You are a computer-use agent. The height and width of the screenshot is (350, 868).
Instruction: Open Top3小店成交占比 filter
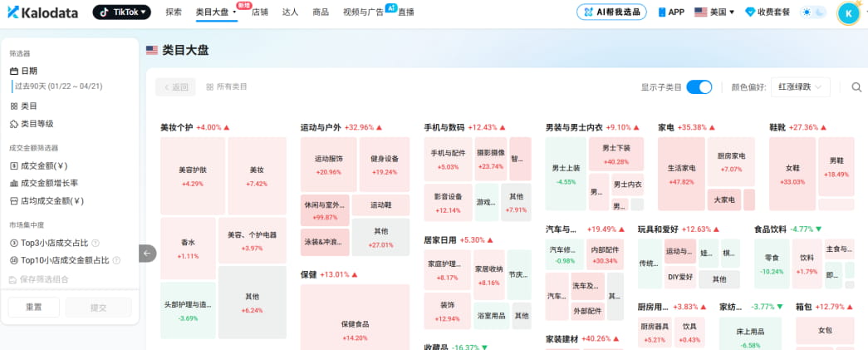[50, 243]
